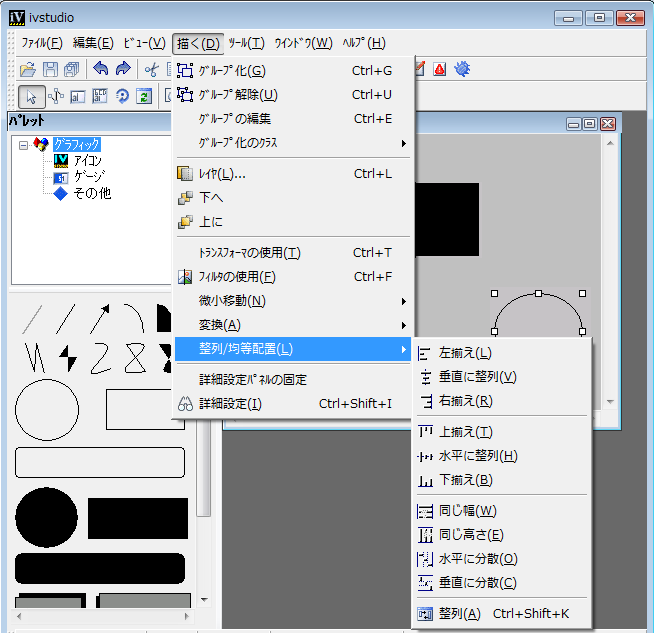This screenshot has width=654, height=633.
Task: Choose 左揃え(L) from alignment submenu
Action: tap(465, 353)
